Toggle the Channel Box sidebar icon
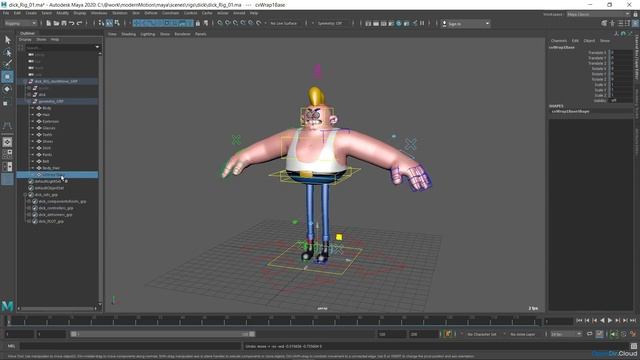Screen dimensions: 640x360 pos(635,23)
